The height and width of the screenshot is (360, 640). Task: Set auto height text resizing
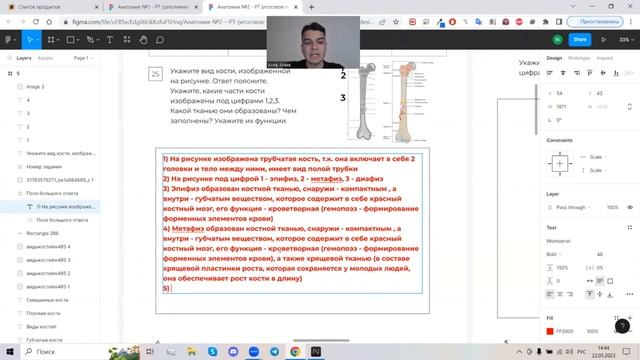point(600,281)
